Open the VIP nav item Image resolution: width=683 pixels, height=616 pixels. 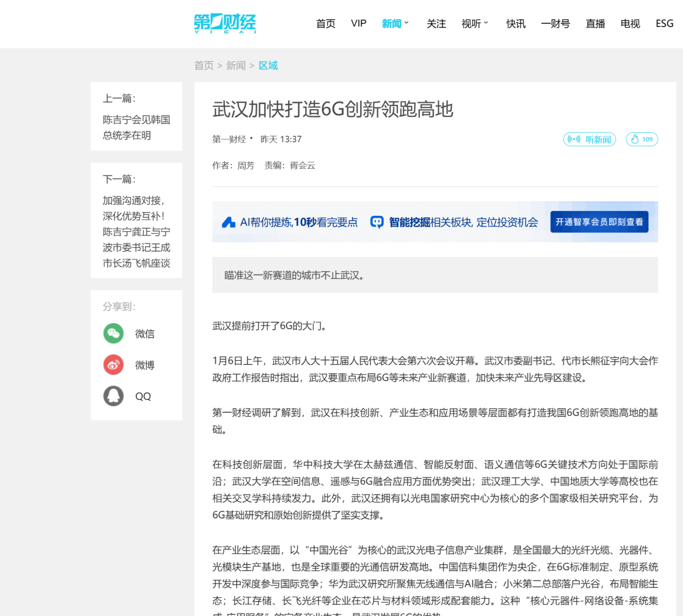click(x=358, y=24)
